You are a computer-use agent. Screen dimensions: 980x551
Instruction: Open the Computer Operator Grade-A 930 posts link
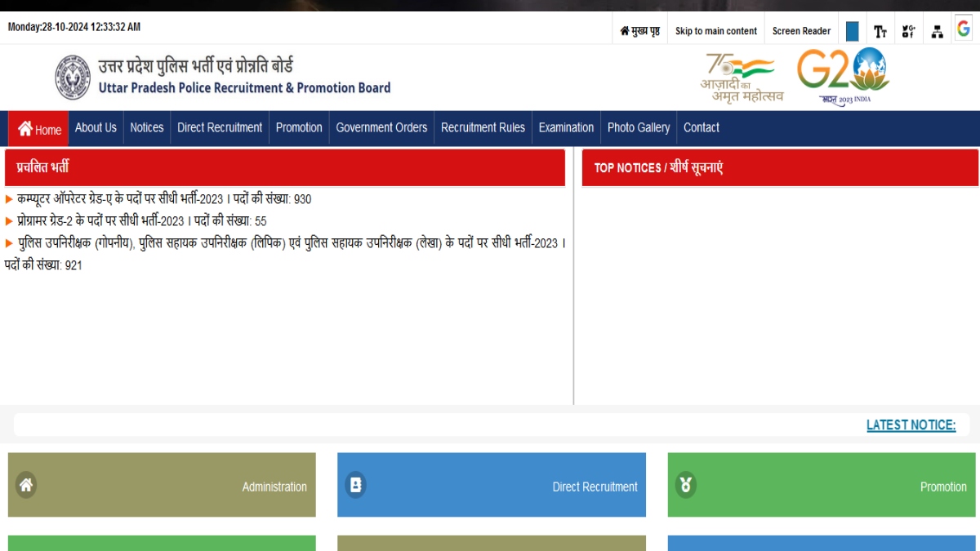click(163, 199)
